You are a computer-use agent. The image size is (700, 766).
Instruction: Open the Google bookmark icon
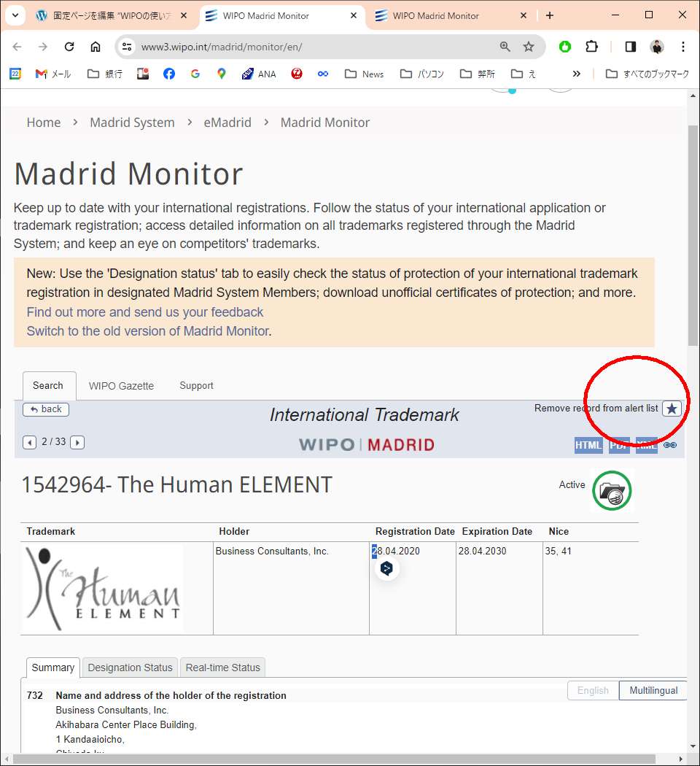point(195,74)
